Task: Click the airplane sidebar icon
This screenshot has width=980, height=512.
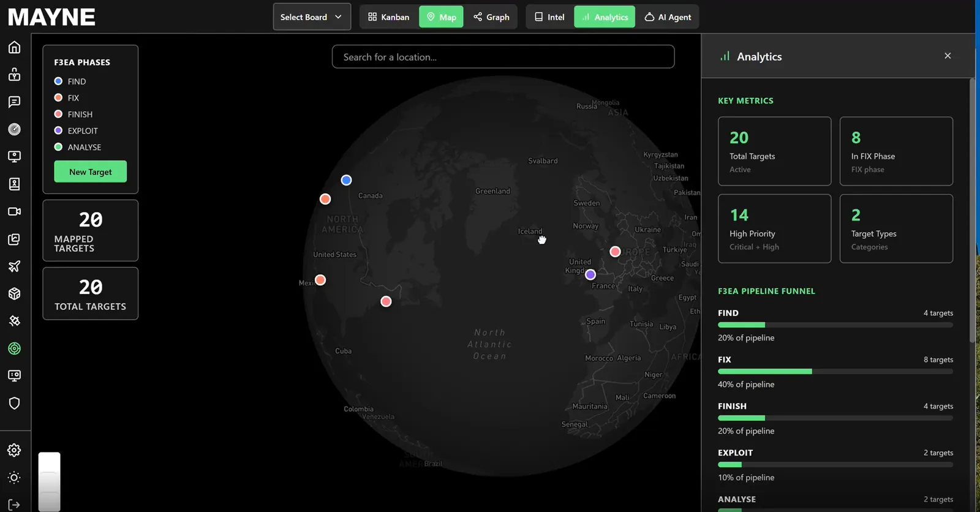Action: click(14, 266)
